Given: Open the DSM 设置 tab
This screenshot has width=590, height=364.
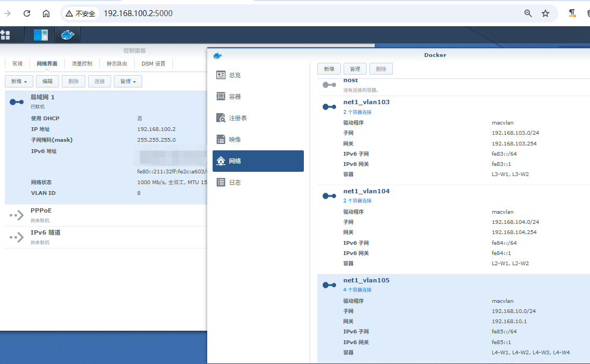Looking at the screenshot, I should point(154,64).
